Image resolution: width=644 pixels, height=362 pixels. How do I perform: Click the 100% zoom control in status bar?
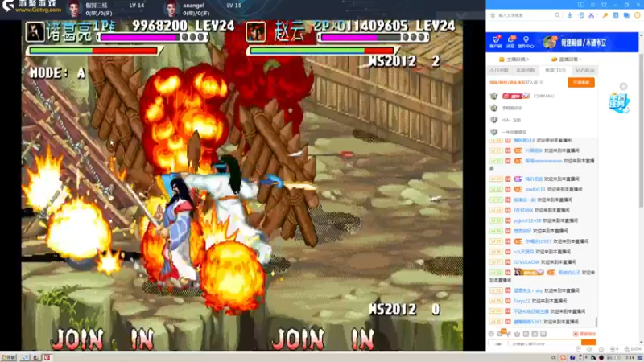click(x=633, y=349)
